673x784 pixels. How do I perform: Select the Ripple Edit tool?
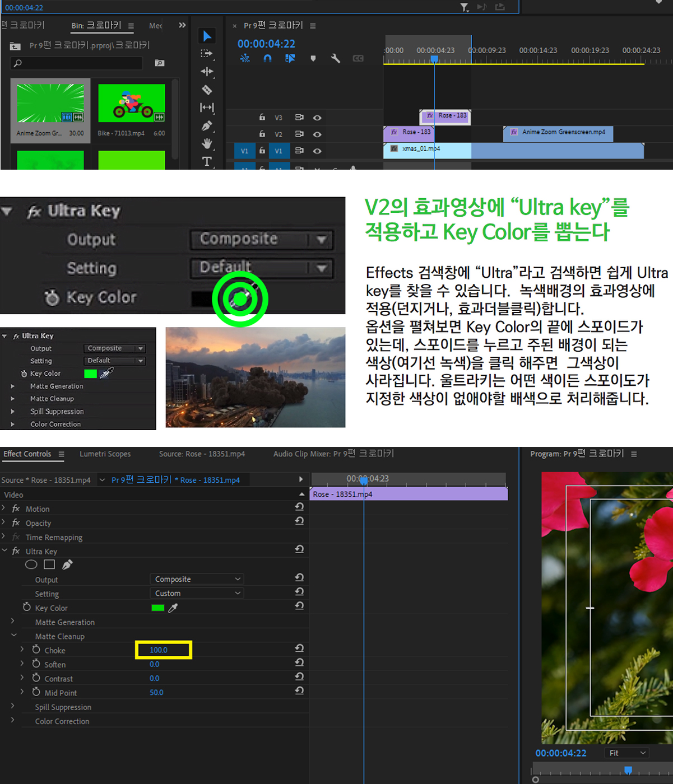pos(207,72)
